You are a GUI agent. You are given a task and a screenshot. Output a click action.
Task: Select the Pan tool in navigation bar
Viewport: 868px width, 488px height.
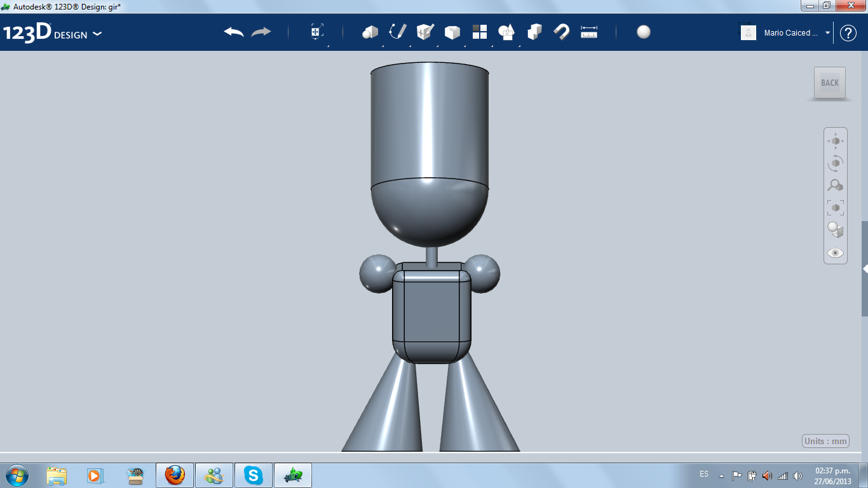coord(836,141)
